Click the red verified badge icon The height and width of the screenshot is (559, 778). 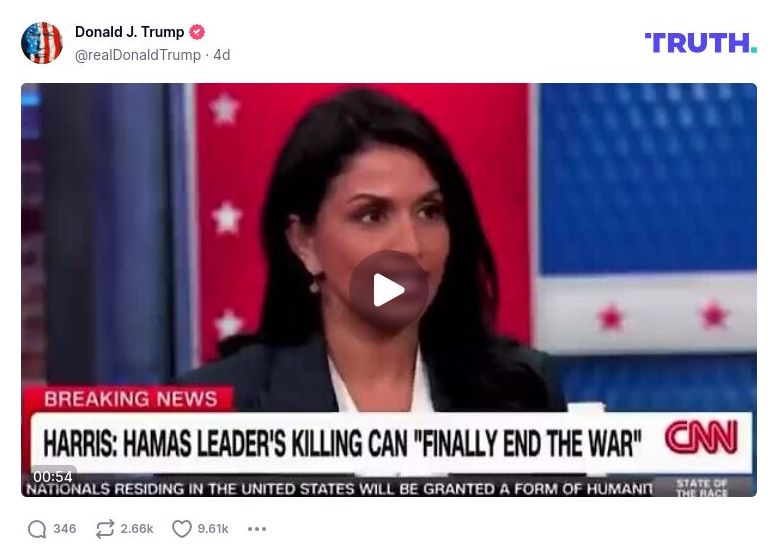coord(197,32)
